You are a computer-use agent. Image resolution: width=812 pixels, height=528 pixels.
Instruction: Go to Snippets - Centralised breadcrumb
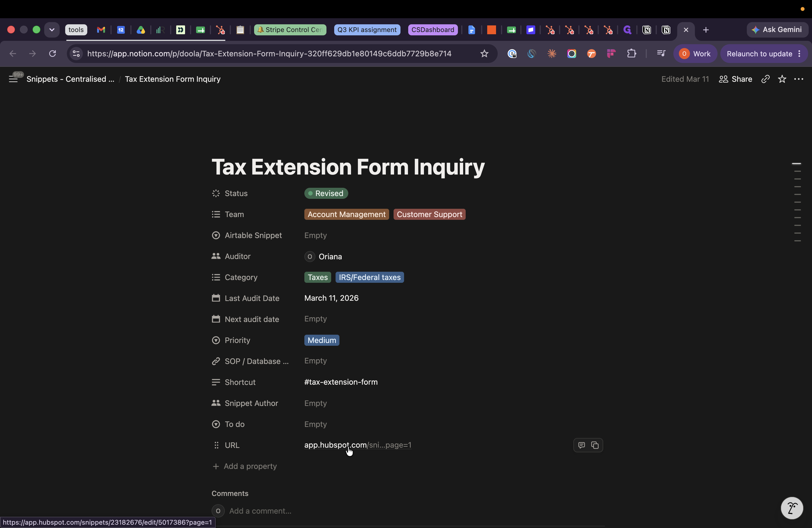70,79
